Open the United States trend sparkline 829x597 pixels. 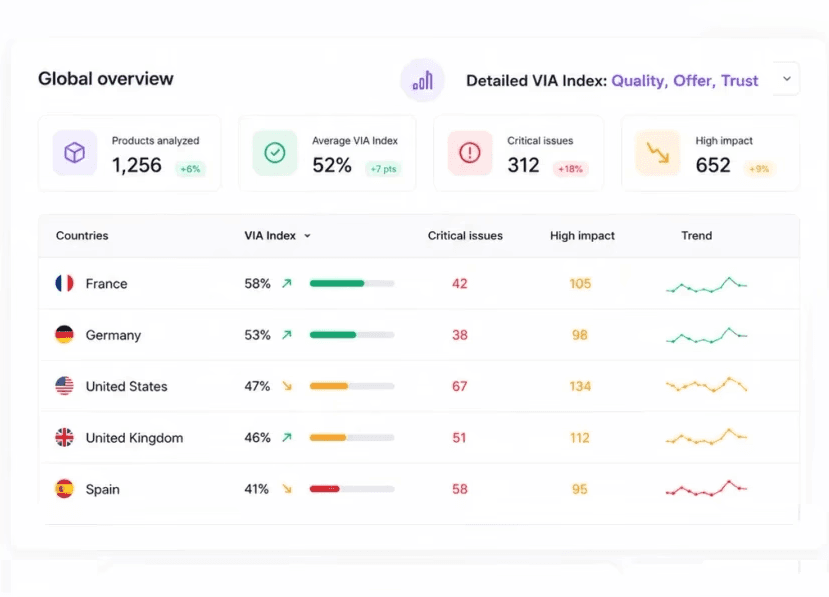tap(706, 385)
